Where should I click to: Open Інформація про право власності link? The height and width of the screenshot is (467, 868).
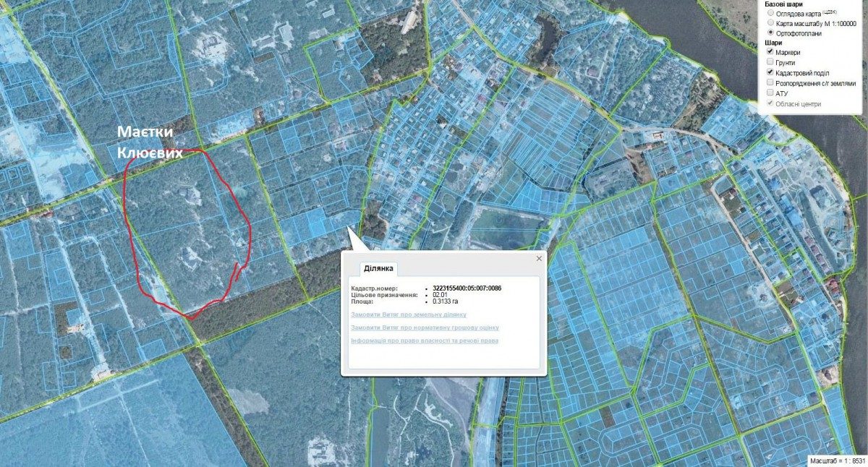[x=425, y=340]
